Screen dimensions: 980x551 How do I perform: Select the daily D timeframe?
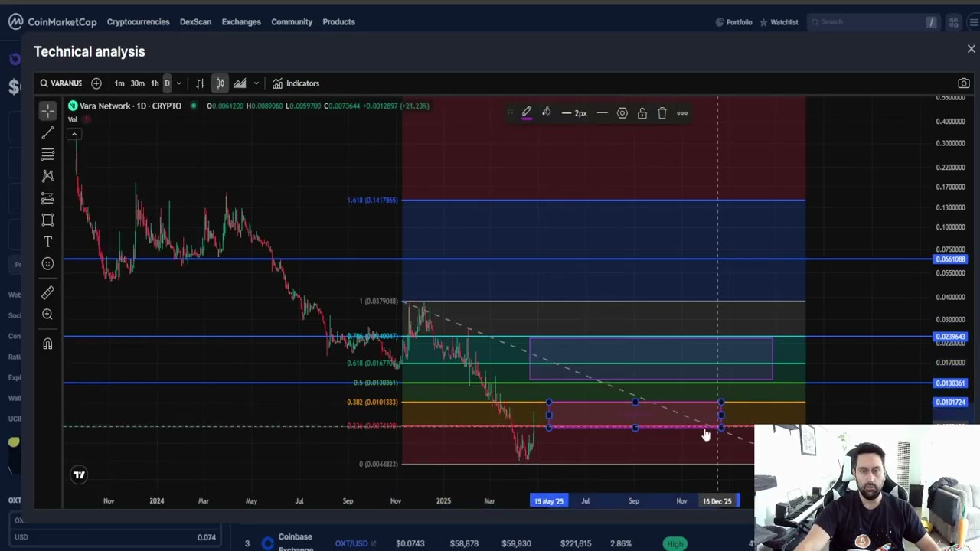pos(167,83)
